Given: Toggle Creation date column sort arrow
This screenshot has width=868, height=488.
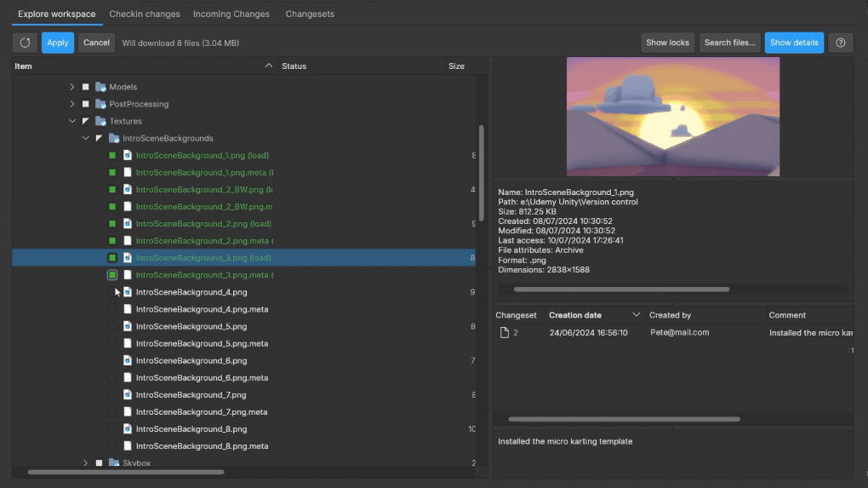Looking at the screenshot, I should [636, 314].
